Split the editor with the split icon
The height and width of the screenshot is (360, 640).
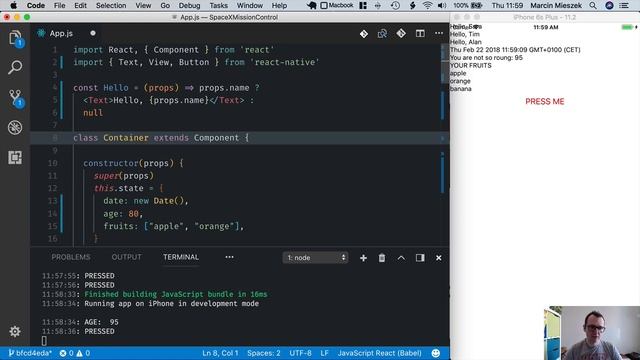420,33
